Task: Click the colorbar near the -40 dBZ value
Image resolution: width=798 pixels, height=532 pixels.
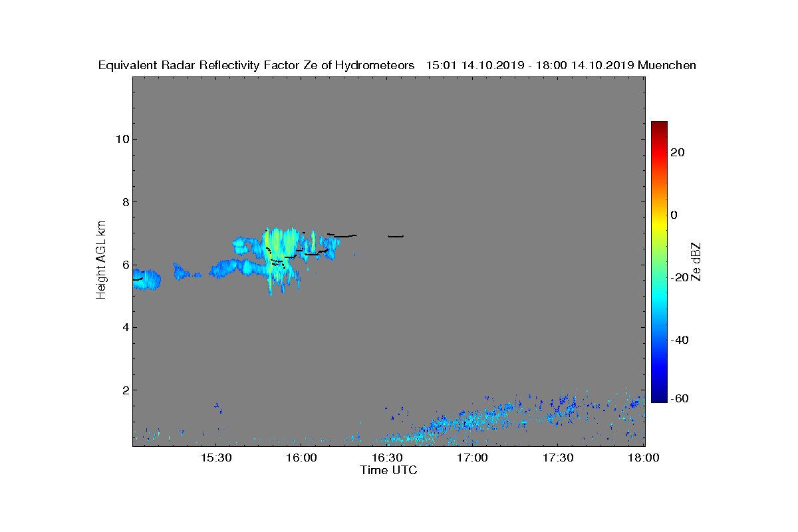Action: (x=659, y=340)
